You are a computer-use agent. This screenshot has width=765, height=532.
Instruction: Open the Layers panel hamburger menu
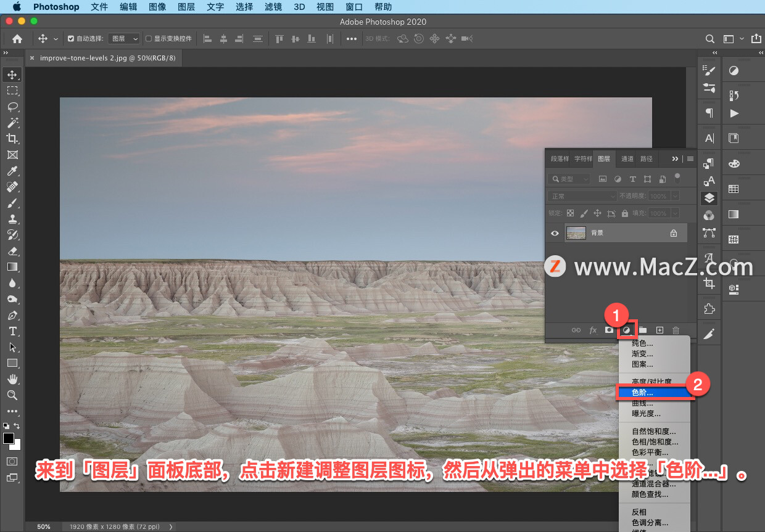[690, 158]
